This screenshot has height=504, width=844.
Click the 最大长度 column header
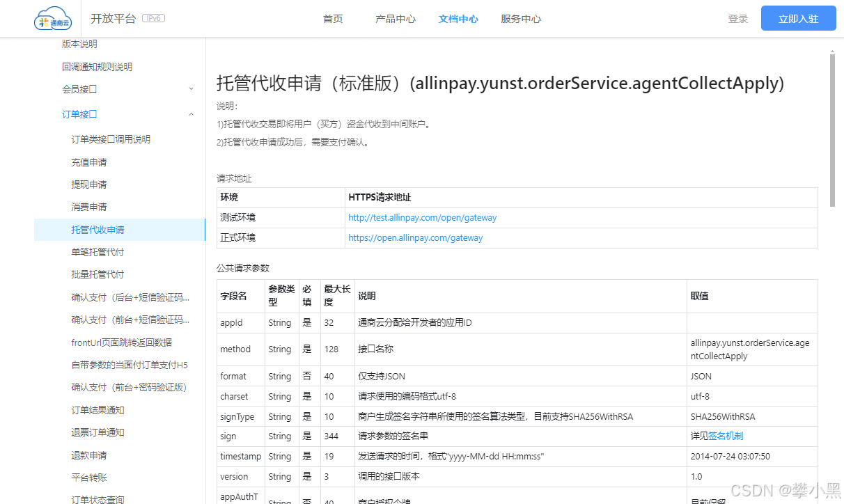click(338, 296)
